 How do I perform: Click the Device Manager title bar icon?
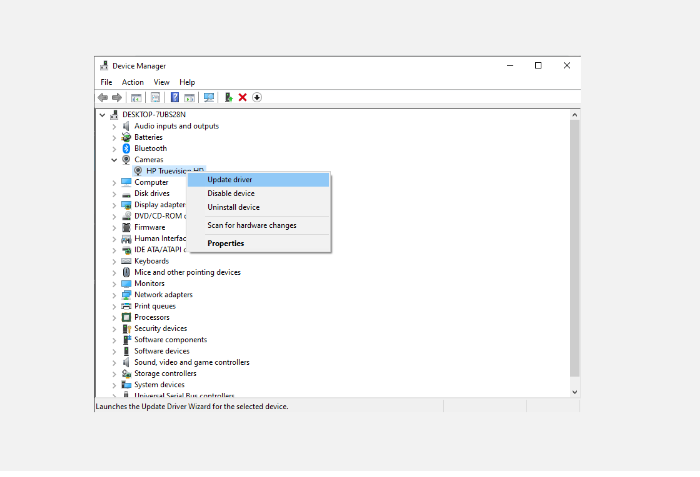coord(104,66)
